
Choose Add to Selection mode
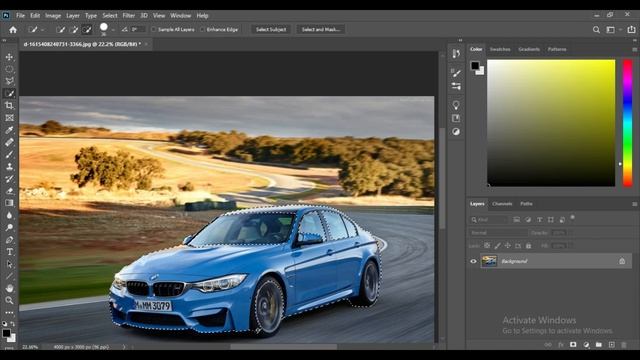[74, 29]
